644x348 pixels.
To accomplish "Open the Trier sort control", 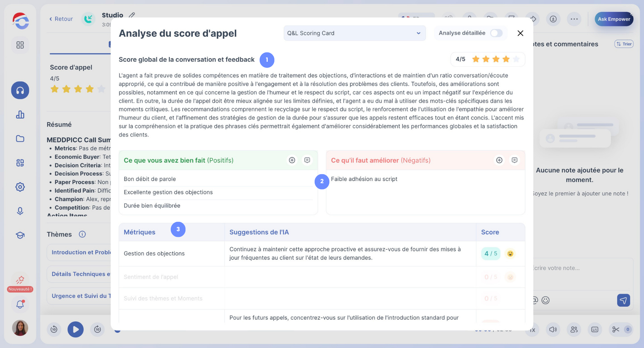I will pos(624,44).
